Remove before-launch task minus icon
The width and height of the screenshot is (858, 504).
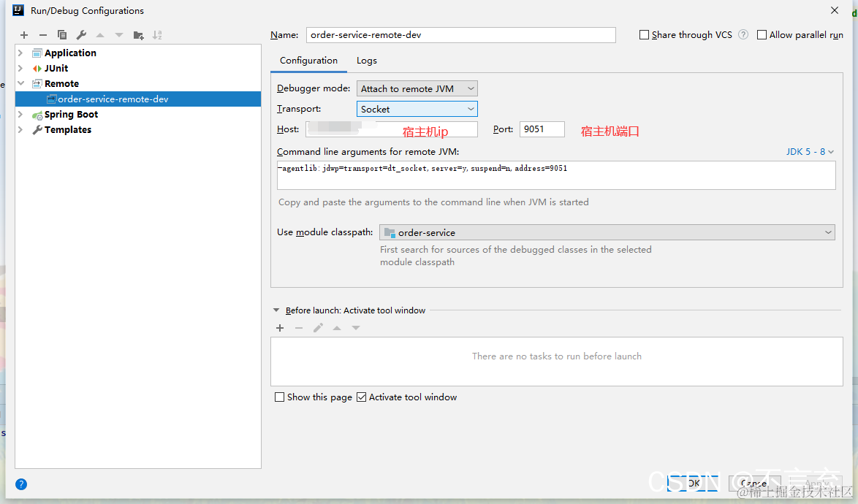click(299, 328)
